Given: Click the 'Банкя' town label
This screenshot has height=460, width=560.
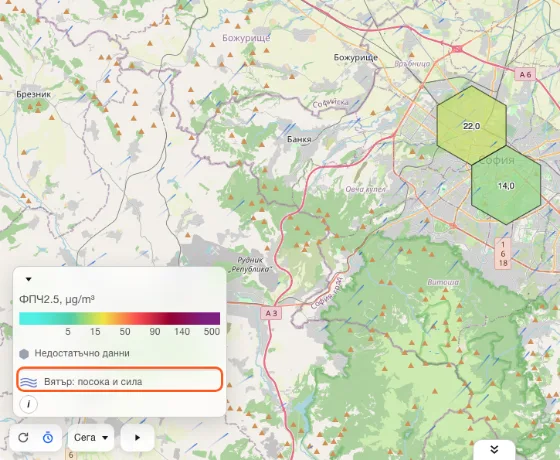Looking at the screenshot, I should coord(299,139).
